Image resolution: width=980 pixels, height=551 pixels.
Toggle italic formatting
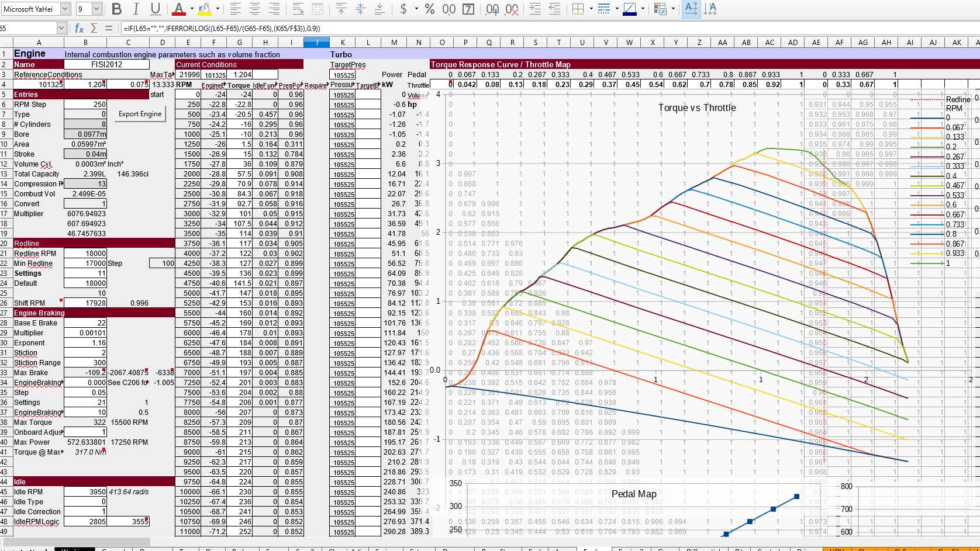(136, 9)
